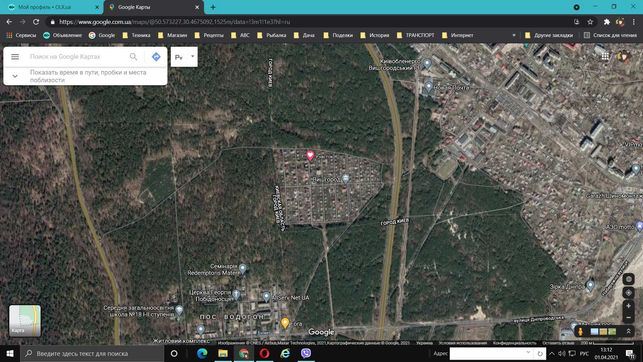643x362 pixels.
Task: Click the search magnifier in Maps
Action: [133, 57]
